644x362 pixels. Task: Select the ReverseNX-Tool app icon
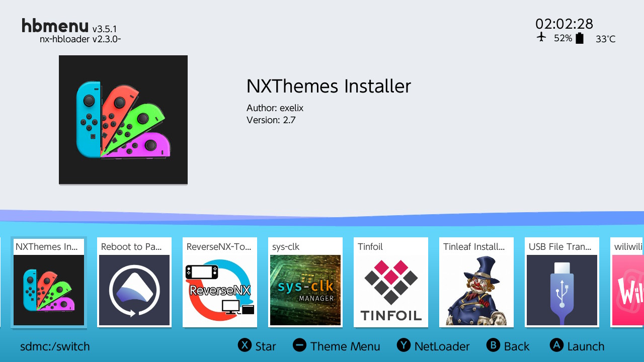[220, 290]
